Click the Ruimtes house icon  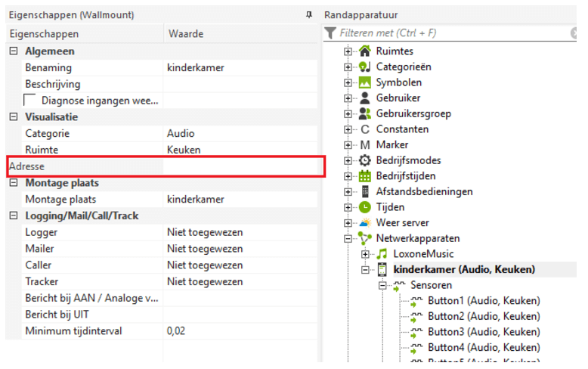[365, 51]
